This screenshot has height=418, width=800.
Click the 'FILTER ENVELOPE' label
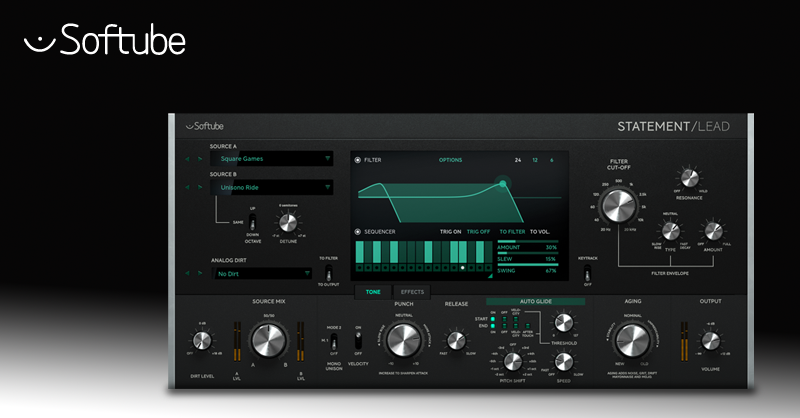click(x=670, y=274)
